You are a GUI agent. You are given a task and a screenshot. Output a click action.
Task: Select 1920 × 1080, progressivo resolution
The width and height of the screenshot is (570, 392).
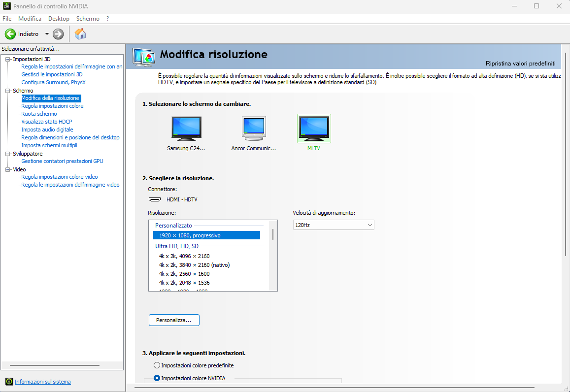click(206, 235)
